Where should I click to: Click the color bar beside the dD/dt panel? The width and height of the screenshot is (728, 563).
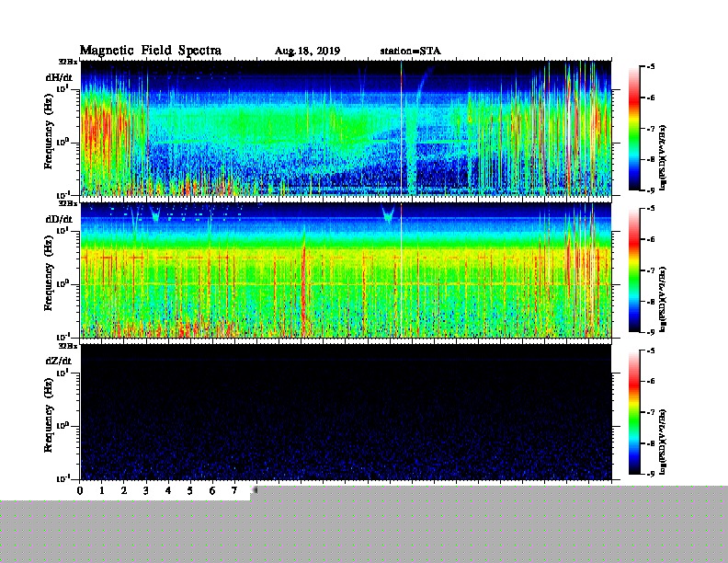[x=634, y=270]
